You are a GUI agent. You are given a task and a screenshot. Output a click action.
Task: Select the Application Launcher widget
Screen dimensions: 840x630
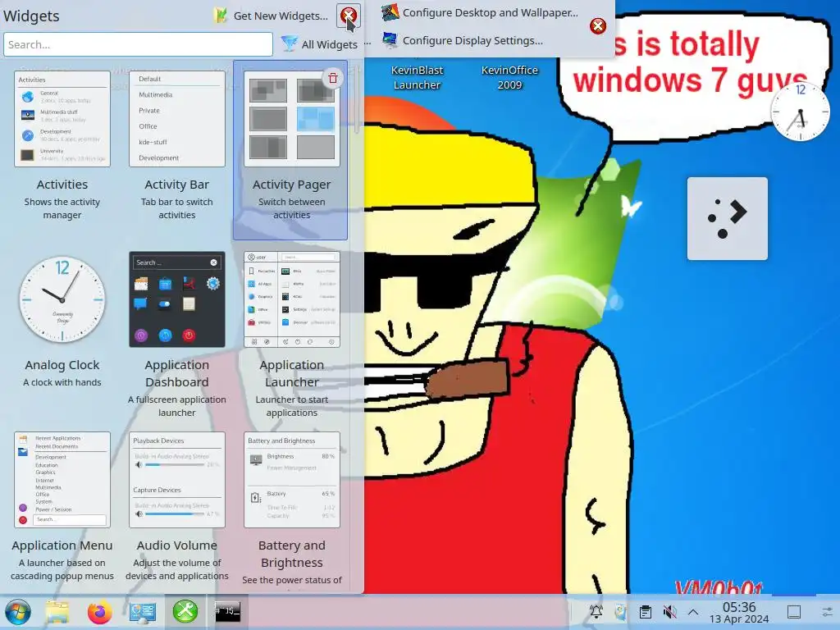click(x=292, y=299)
